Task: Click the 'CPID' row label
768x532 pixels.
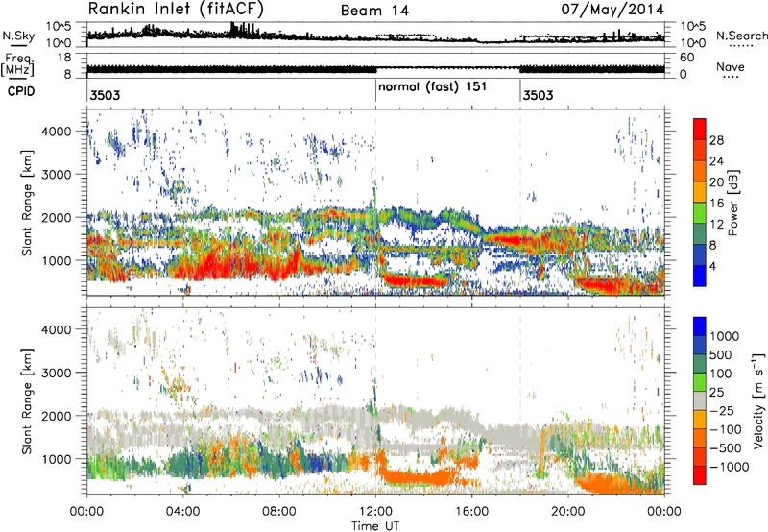Action: click(21, 91)
